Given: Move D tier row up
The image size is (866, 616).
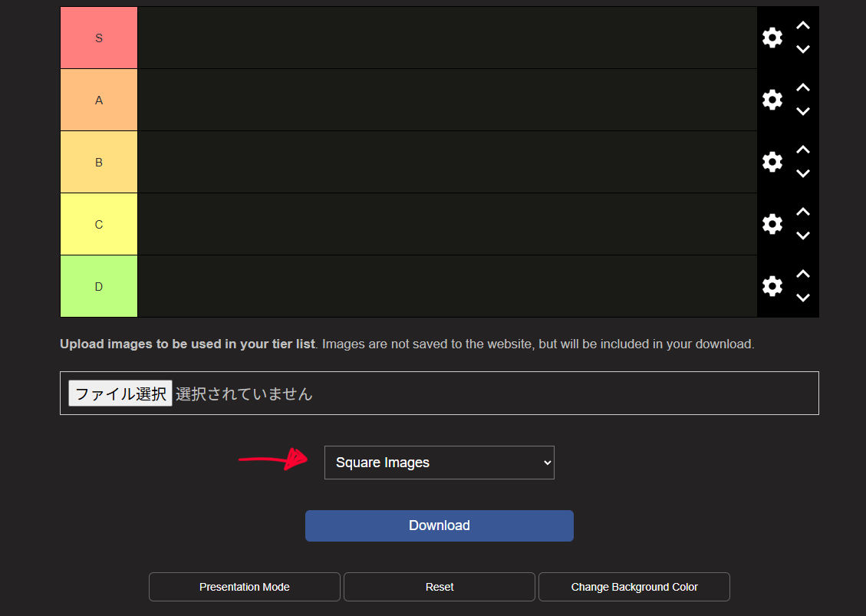Looking at the screenshot, I should 802,275.
